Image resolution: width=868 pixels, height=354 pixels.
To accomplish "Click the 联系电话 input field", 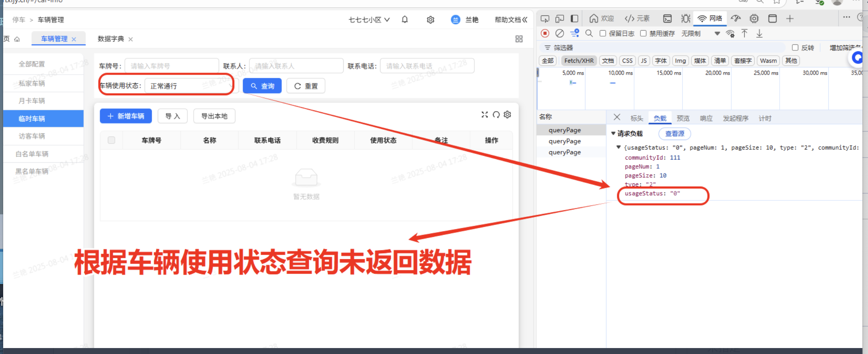I will click(x=427, y=66).
